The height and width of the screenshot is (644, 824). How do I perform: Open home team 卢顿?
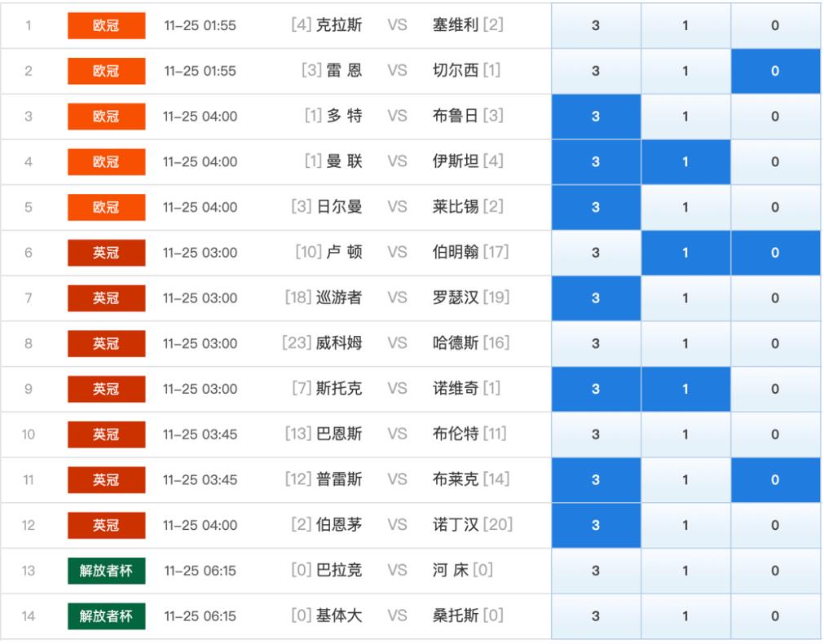click(344, 253)
